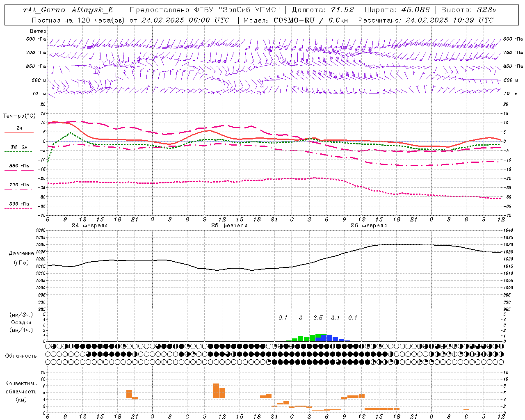Click the station title rAl_Gorno-Altaysk_E

point(68,10)
